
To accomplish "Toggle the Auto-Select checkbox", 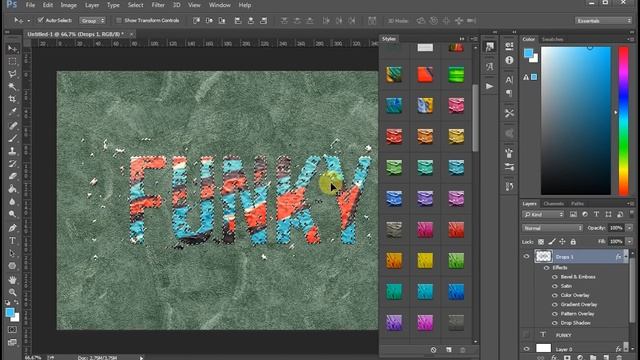I will (40, 20).
